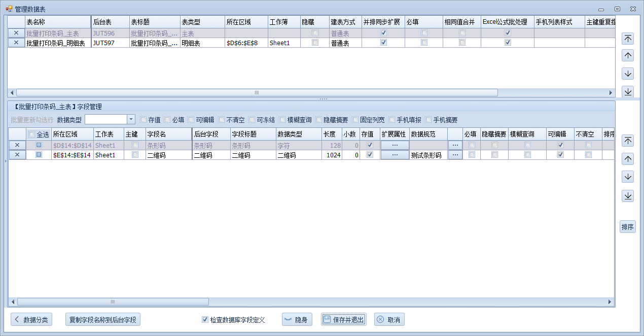Toggle the 检查数据库字段定义 checkbox
Screen dimensions: 644x336
tap(205, 320)
